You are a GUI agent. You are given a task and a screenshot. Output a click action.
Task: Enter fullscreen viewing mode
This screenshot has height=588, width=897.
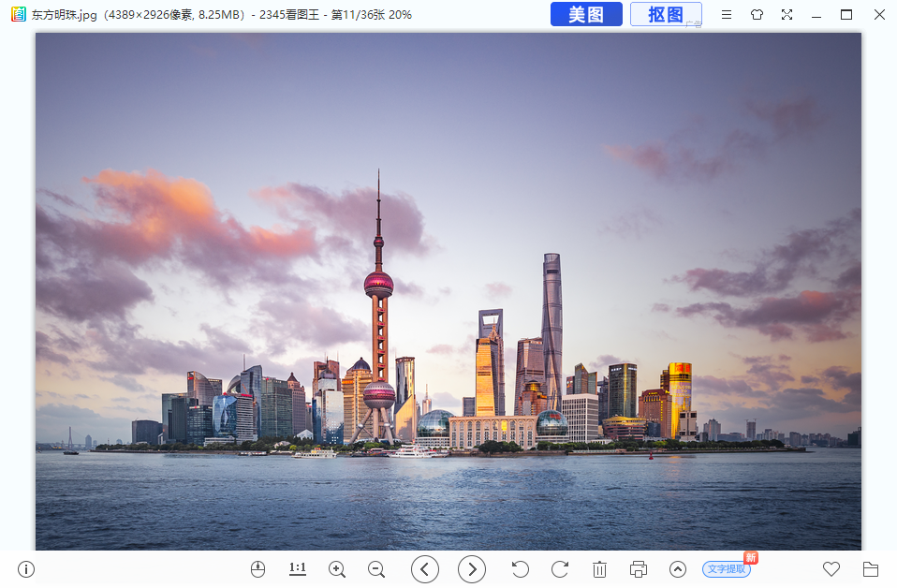point(787,15)
